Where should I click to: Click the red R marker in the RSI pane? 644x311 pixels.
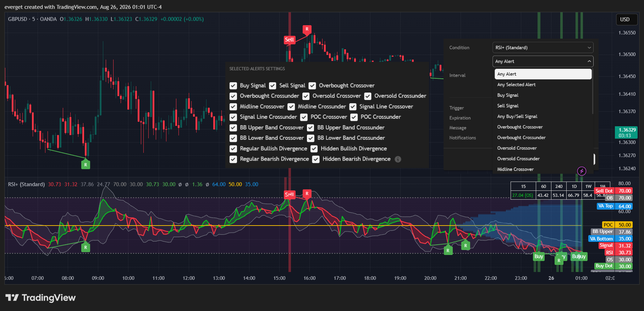tap(307, 194)
